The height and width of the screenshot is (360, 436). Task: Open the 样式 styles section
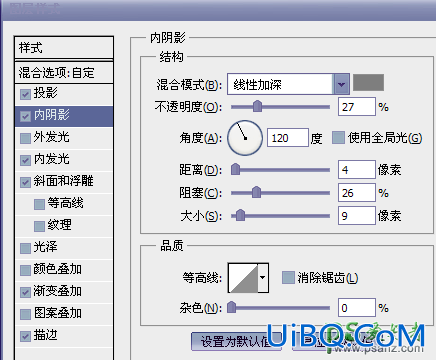click(x=64, y=48)
